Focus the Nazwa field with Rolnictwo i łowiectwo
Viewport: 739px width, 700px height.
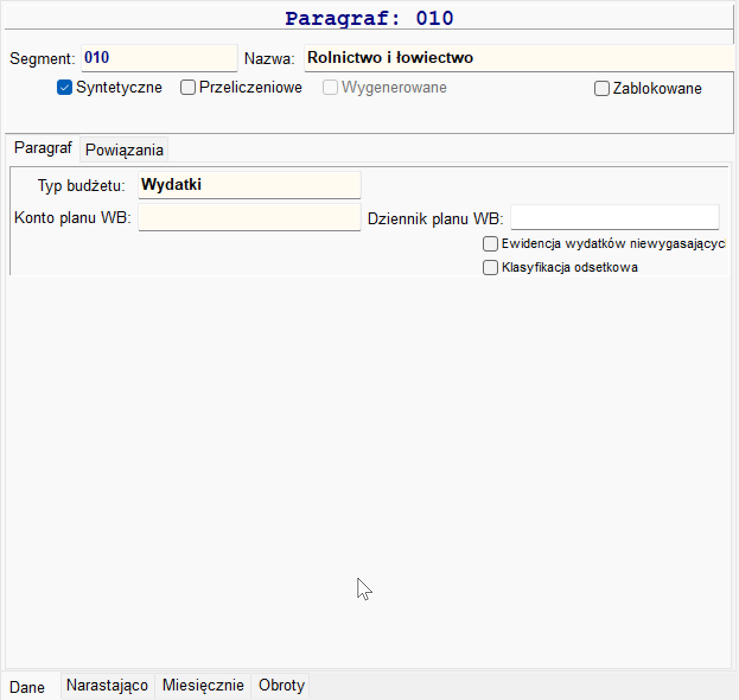tap(519, 58)
